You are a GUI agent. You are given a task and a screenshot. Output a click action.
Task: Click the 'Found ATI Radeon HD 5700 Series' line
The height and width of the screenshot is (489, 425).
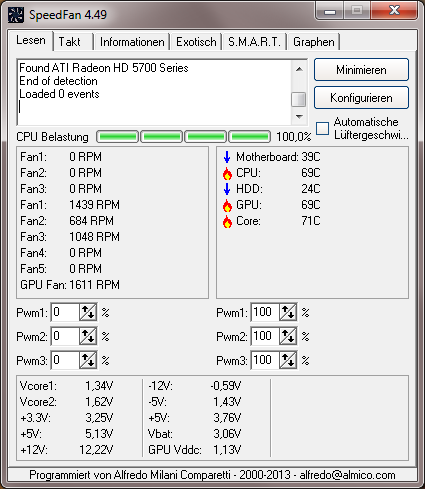[x=104, y=68]
